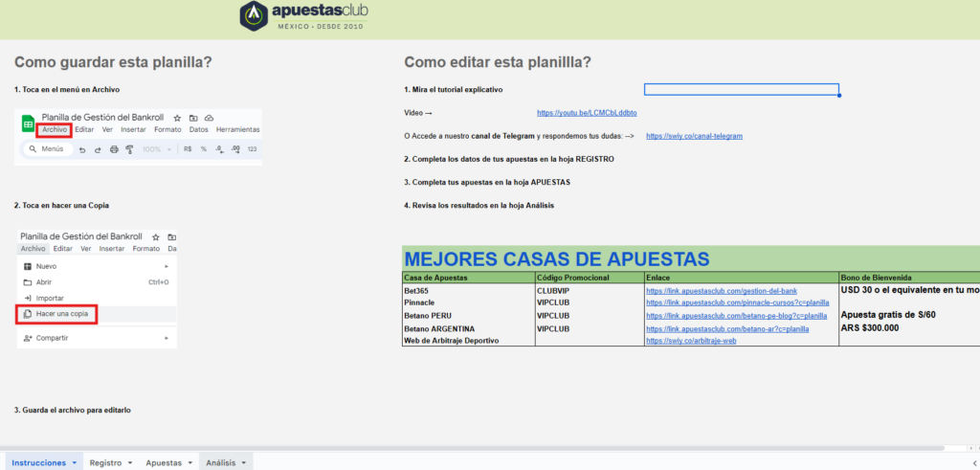
Task: Click the 100% zoom dropdown in tutorial image
Action: click(x=156, y=149)
